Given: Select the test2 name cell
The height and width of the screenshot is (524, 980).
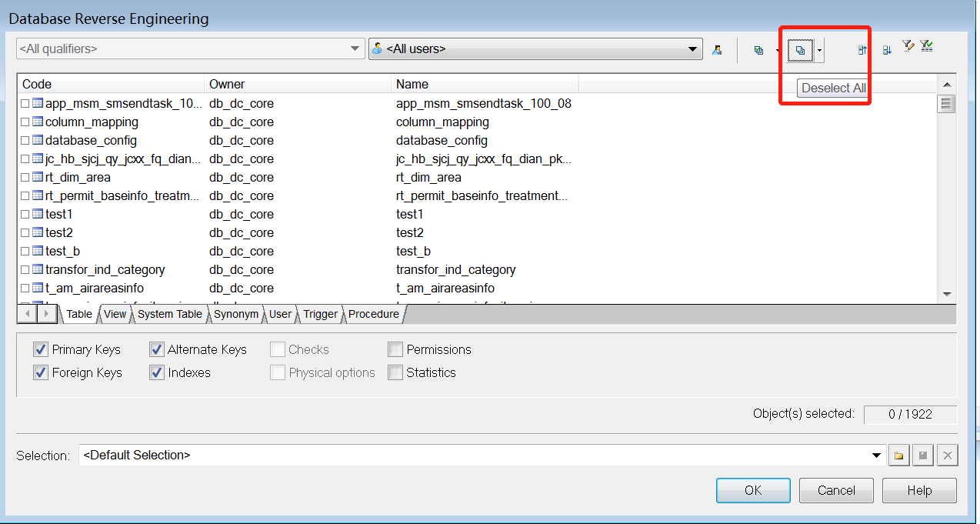Looking at the screenshot, I should [410, 232].
